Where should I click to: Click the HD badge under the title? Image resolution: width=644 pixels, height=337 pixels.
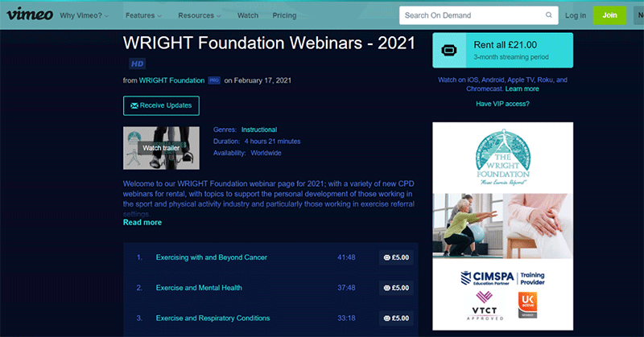point(137,64)
